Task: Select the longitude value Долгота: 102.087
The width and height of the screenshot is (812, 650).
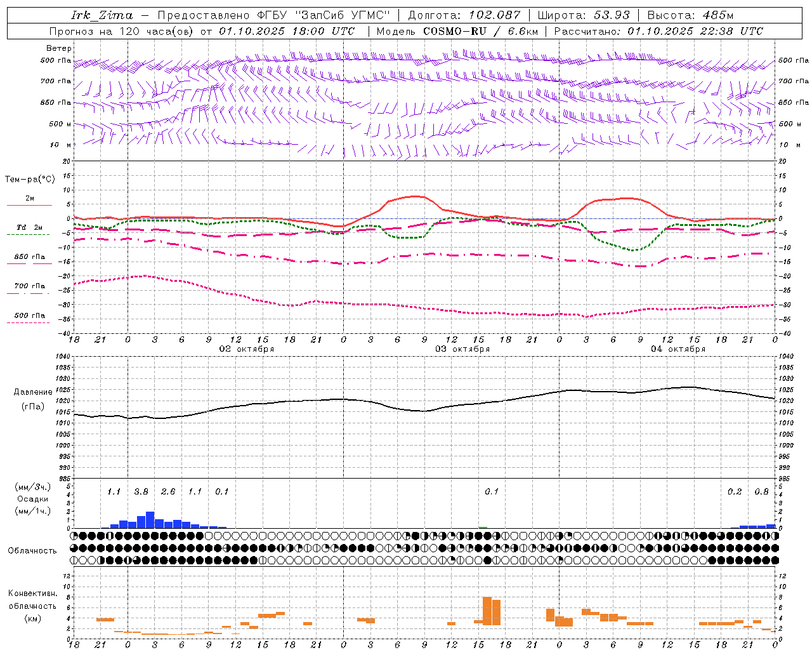Action: 464,15
